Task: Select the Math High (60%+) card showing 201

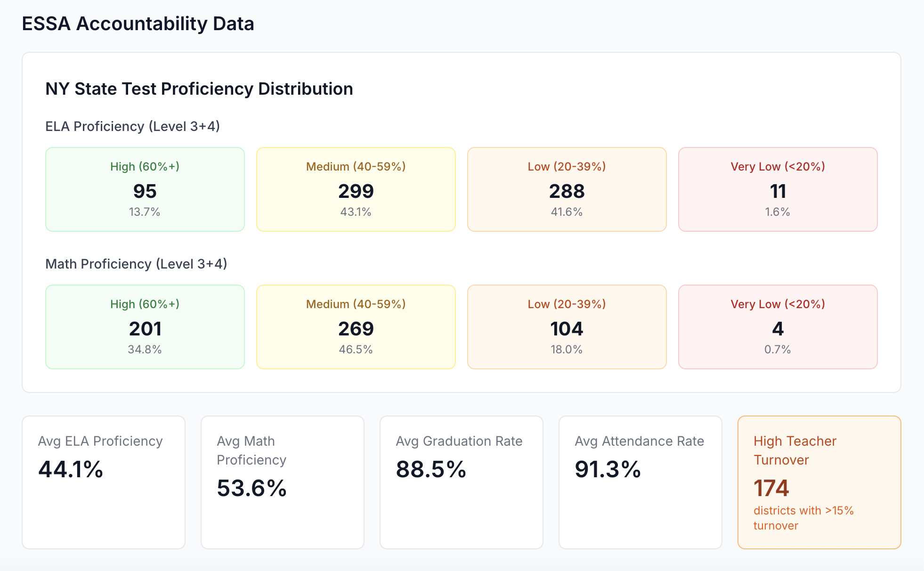Action: tap(145, 327)
